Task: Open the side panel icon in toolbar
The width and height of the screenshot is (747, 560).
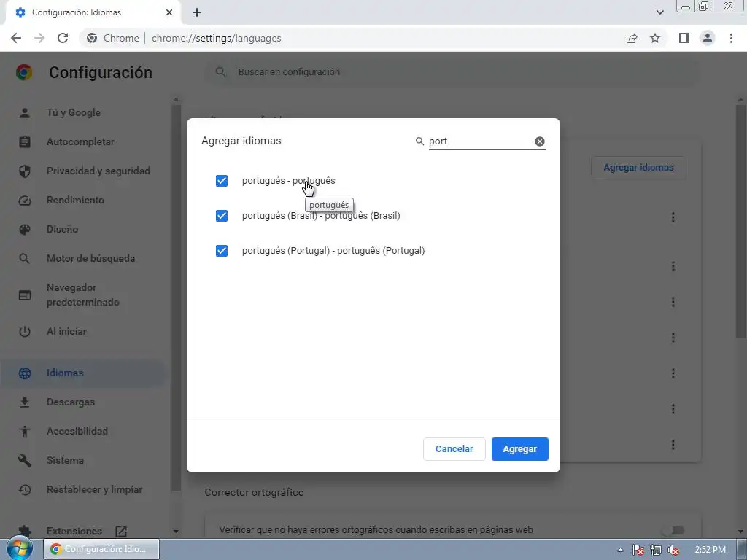Action: [x=684, y=38]
